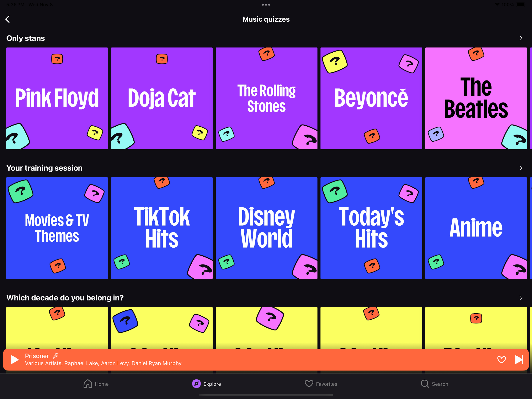
Task: Open the Pink Floyd quiz
Action: coord(57,98)
